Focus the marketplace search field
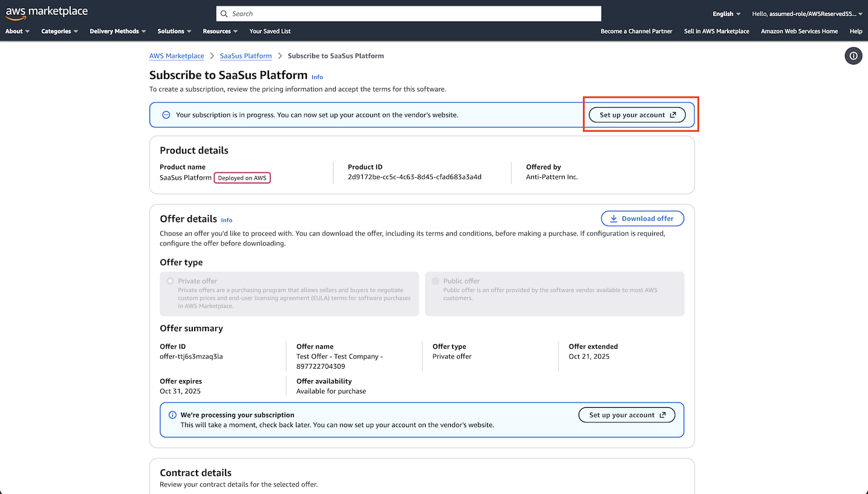The height and width of the screenshot is (494, 868). tap(410, 14)
